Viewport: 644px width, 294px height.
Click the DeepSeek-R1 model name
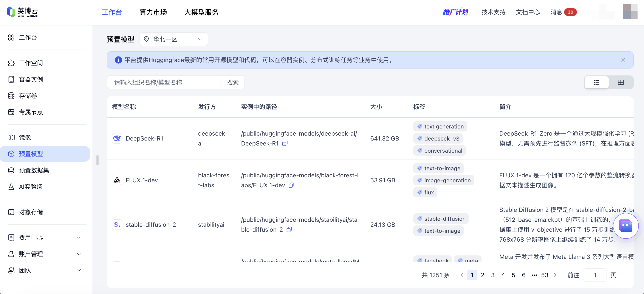pos(144,138)
